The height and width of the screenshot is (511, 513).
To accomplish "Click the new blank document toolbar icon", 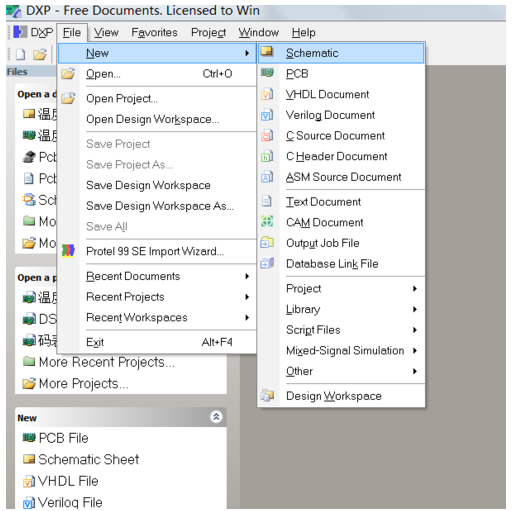I will point(21,54).
